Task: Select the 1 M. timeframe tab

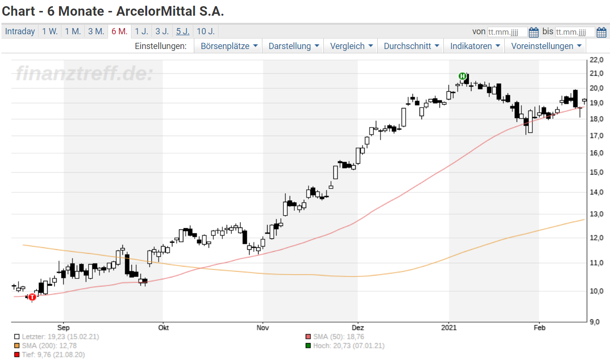Action: [73, 31]
